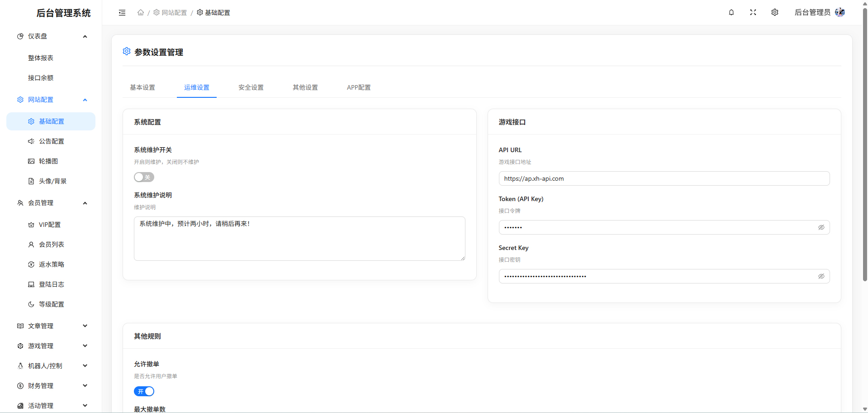The width and height of the screenshot is (868, 413).
Task: Focus the Secret Key password field
Action: pos(664,276)
